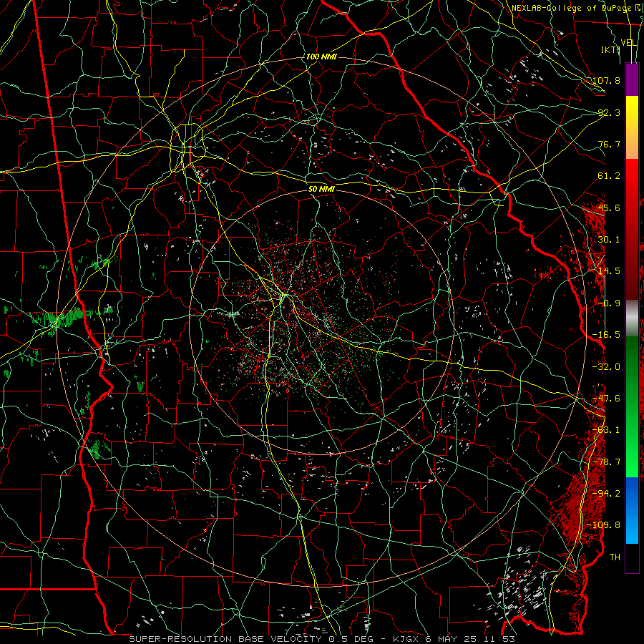Select the -47.6 velocity scale value
The width and height of the screenshot is (644, 644).
pyautogui.click(x=606, y=399)
